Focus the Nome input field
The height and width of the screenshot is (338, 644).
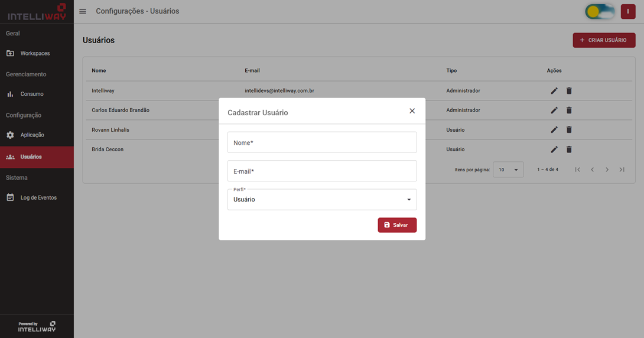point(322,142)
